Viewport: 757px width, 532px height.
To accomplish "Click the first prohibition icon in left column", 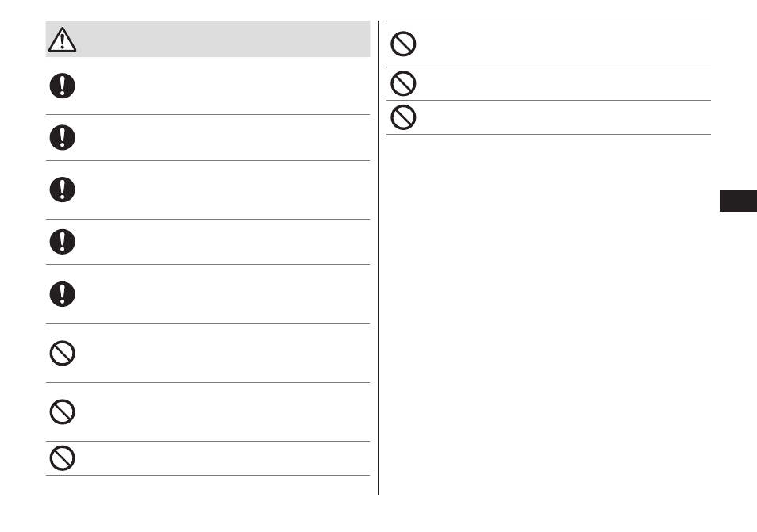I will (62, 353).
